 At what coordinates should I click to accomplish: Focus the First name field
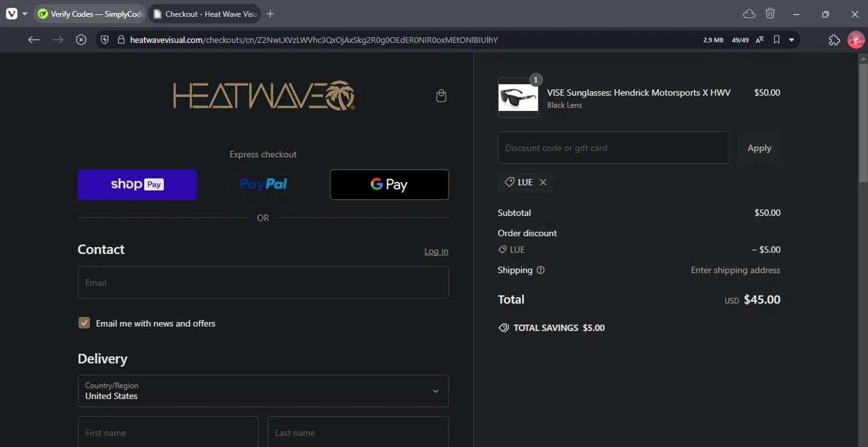click(x=168, y=432)
